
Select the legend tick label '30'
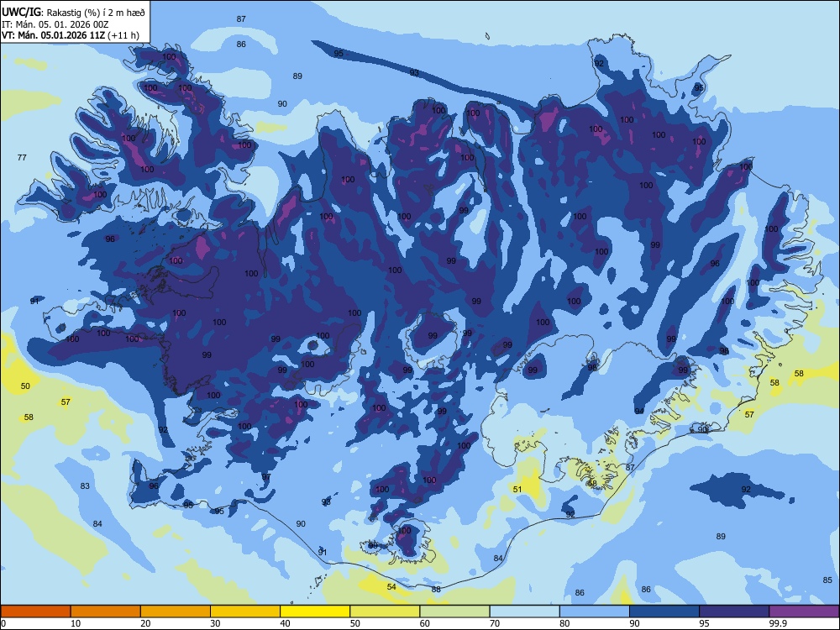(215, 623)
